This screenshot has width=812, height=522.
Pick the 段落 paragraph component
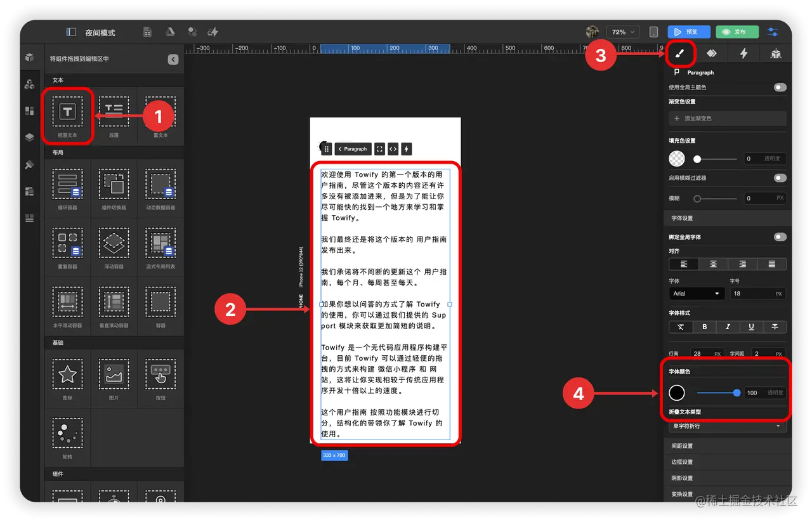(114, 116)
